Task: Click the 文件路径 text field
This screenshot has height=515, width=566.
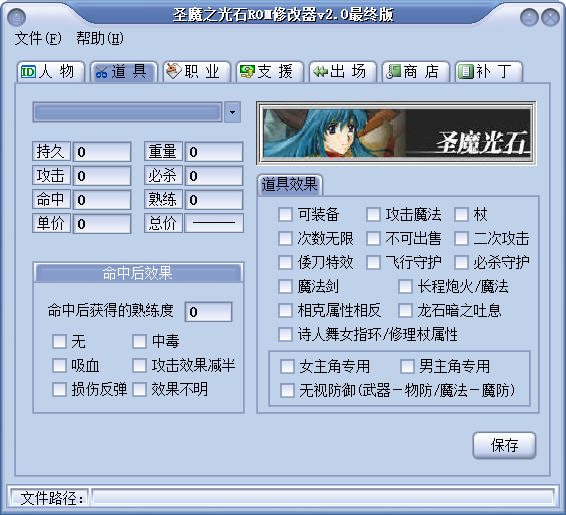Action: pyautogui.click(x=323, y=497)
